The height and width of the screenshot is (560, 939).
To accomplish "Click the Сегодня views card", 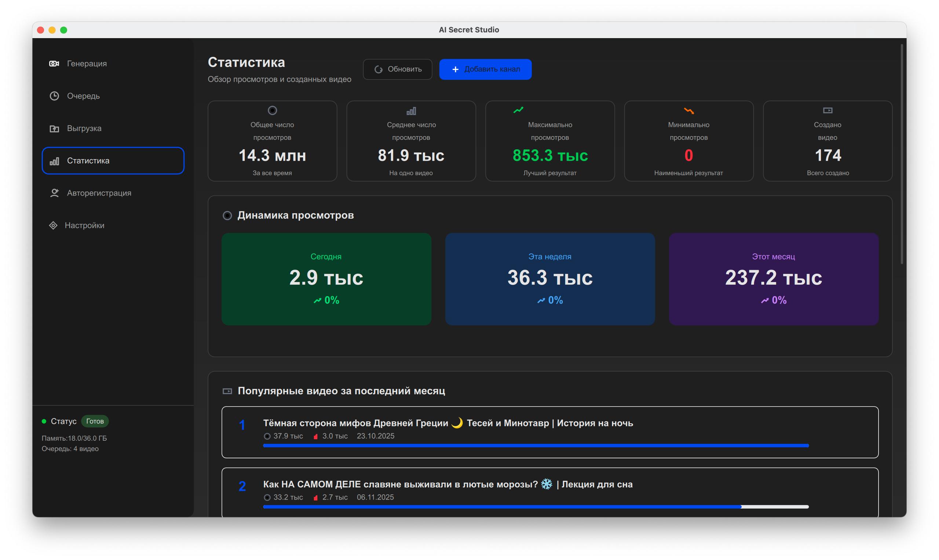I will point(326,279).
